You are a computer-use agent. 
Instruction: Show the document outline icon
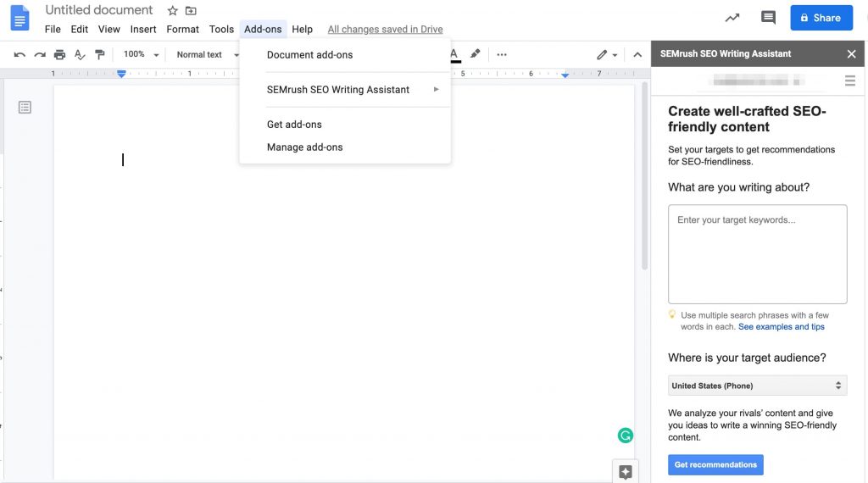click(x=25, y=108)
